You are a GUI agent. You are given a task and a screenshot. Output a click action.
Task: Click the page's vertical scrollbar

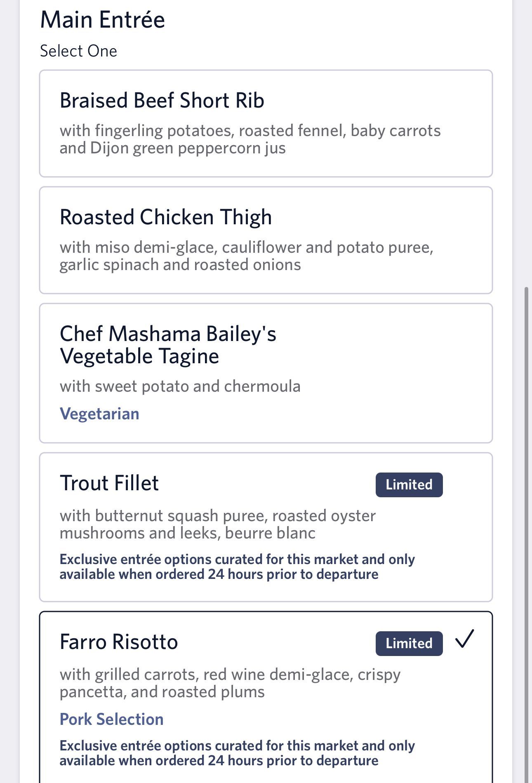point(526,495)
